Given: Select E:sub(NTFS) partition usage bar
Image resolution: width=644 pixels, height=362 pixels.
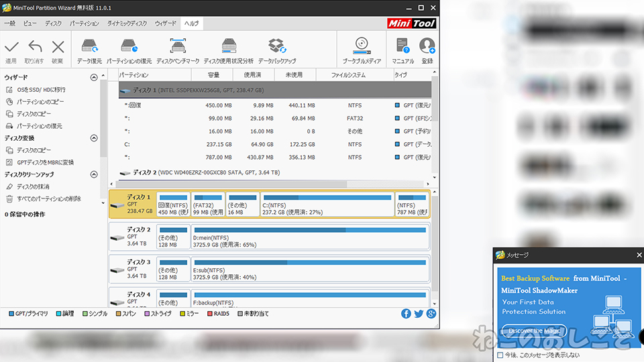Looking at the screenshot, I should (x=310, y=263).
